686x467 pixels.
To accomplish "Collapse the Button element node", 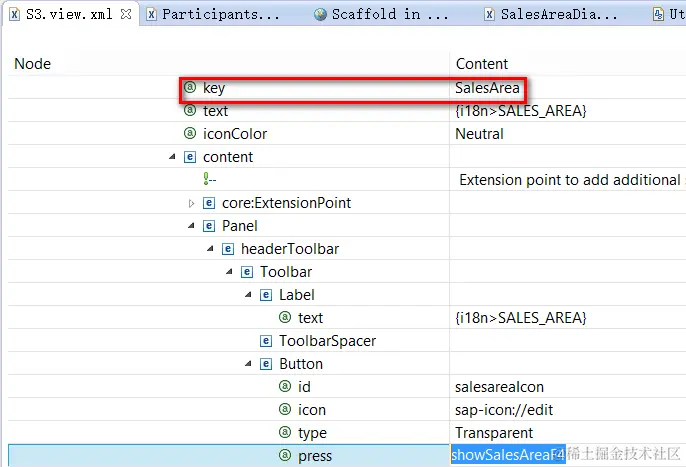I will [248, 363].
